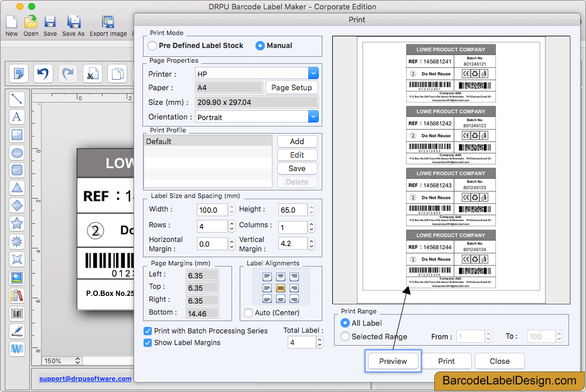Select the Word Art (W) tool
The height and width of the screenshot is (392, 586).
click(x=17, y=349)
